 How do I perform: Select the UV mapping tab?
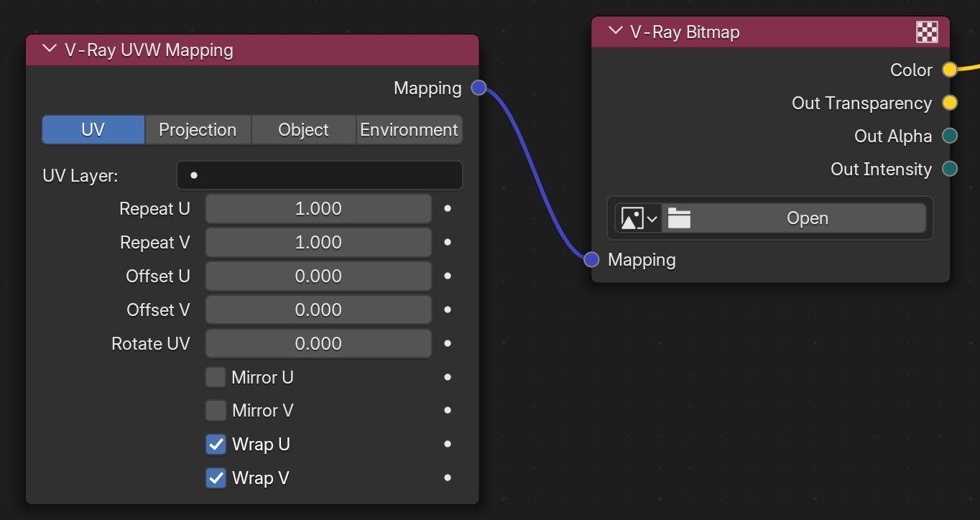(93, 130)
